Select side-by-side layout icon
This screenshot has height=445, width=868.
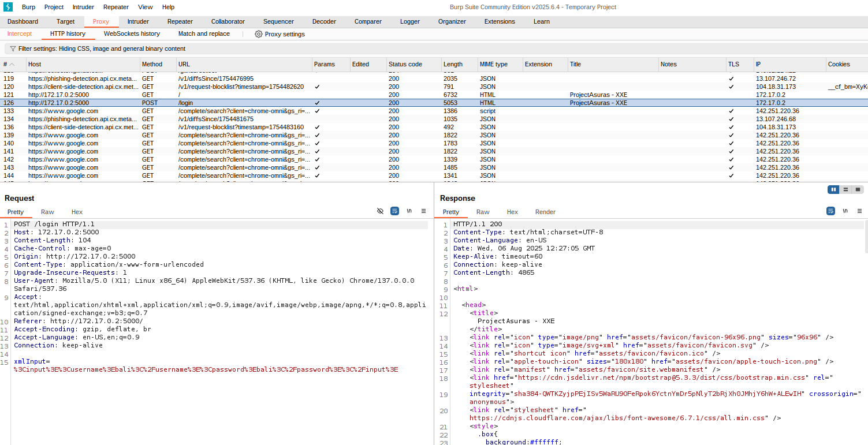click(833, 189)
